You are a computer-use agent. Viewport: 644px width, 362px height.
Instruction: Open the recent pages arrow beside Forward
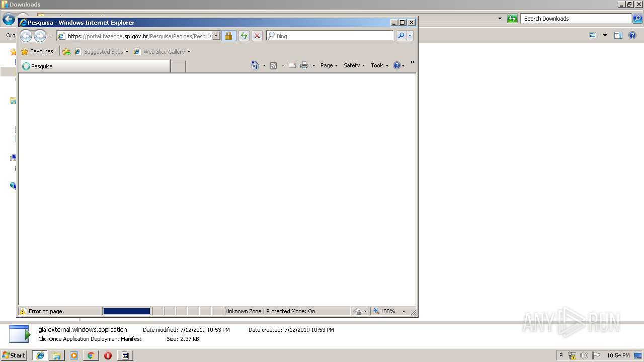click(x=51, y=36)
